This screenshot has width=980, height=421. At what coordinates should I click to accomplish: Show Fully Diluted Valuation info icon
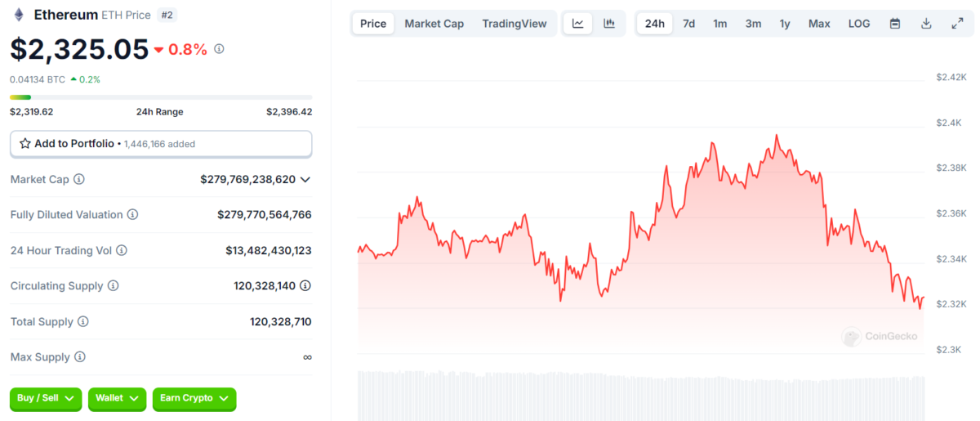point(132,214)
